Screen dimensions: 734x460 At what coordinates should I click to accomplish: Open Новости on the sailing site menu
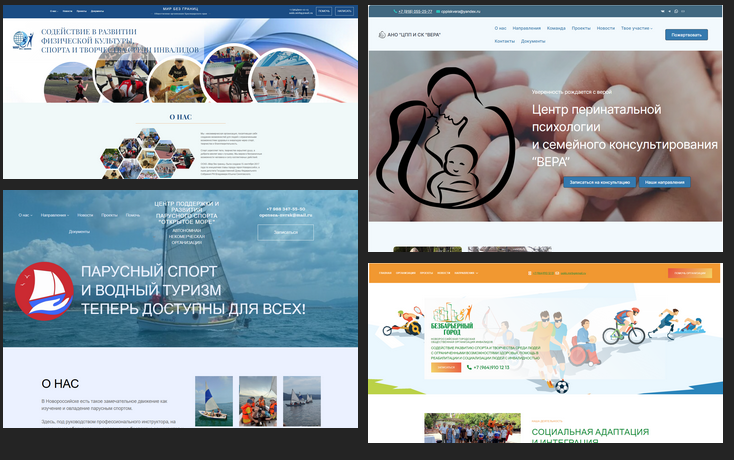[85, 215]
